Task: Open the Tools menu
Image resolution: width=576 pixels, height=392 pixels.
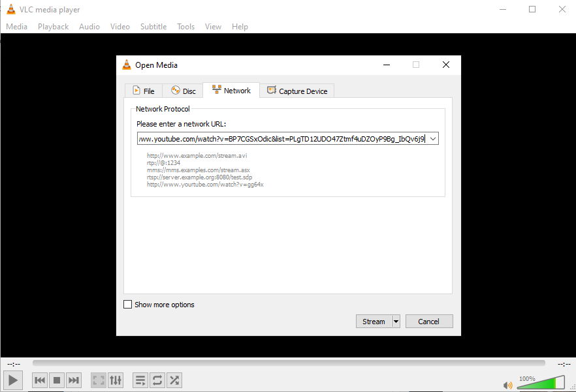Action: pyautogui.click(x=185, y=27)
